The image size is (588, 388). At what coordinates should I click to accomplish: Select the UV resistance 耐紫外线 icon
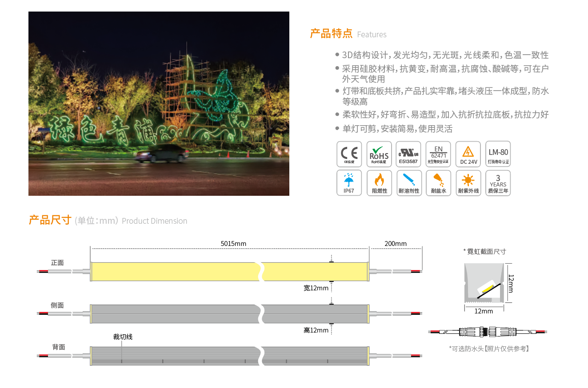pyautogui.click(x=468, y=183)
